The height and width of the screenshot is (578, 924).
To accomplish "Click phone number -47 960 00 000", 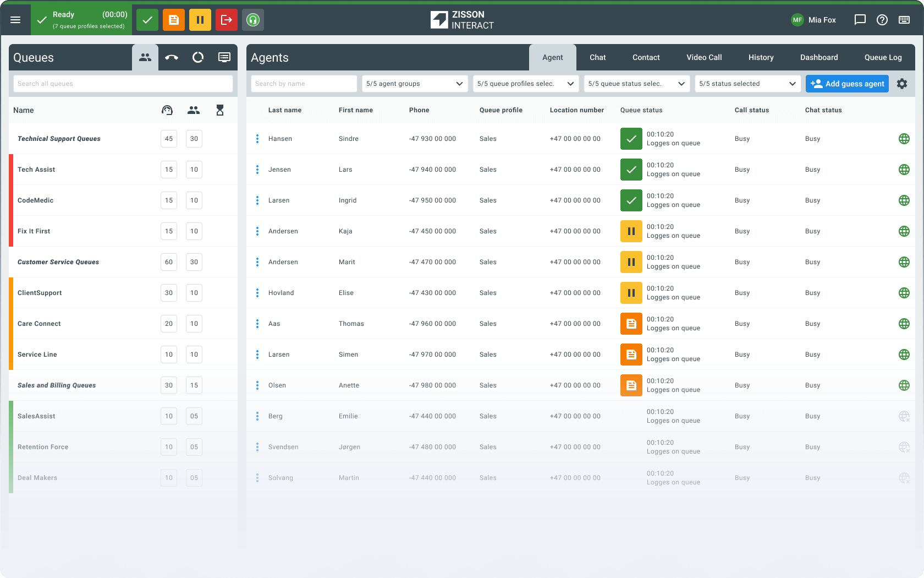I will tap(432, 324).
